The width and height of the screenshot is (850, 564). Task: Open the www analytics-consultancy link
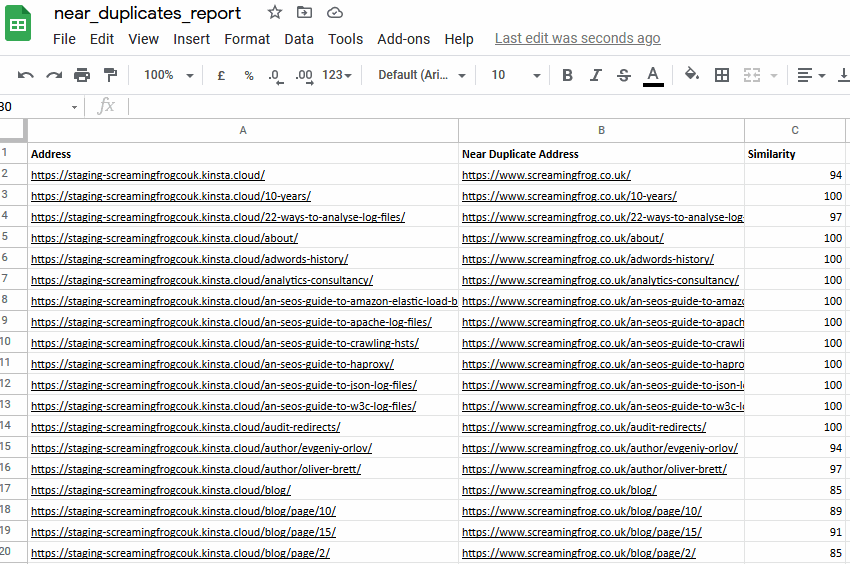tap(600, 280)
